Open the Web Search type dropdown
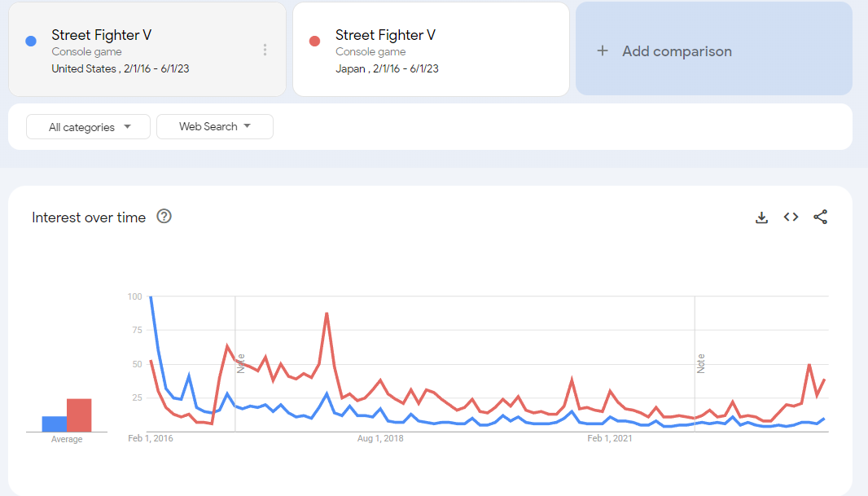This screenshot has width=868, height=496. click(215, 126)
